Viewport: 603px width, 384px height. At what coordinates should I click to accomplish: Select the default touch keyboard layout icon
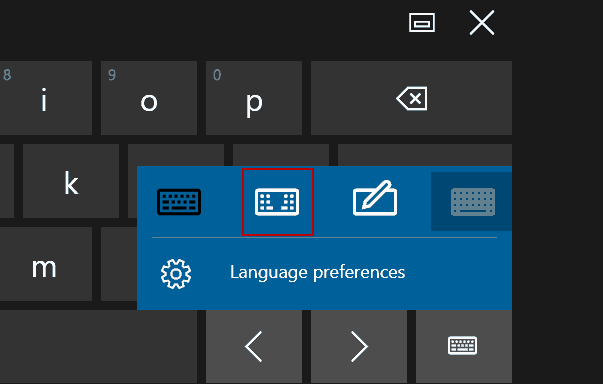[x=179, y=202]
